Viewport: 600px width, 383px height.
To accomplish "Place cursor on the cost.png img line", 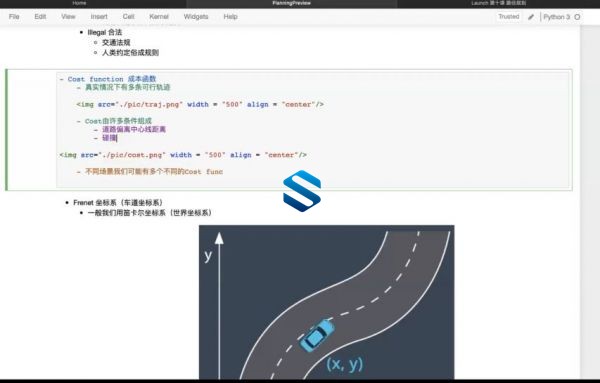I will tap(183, 155).
